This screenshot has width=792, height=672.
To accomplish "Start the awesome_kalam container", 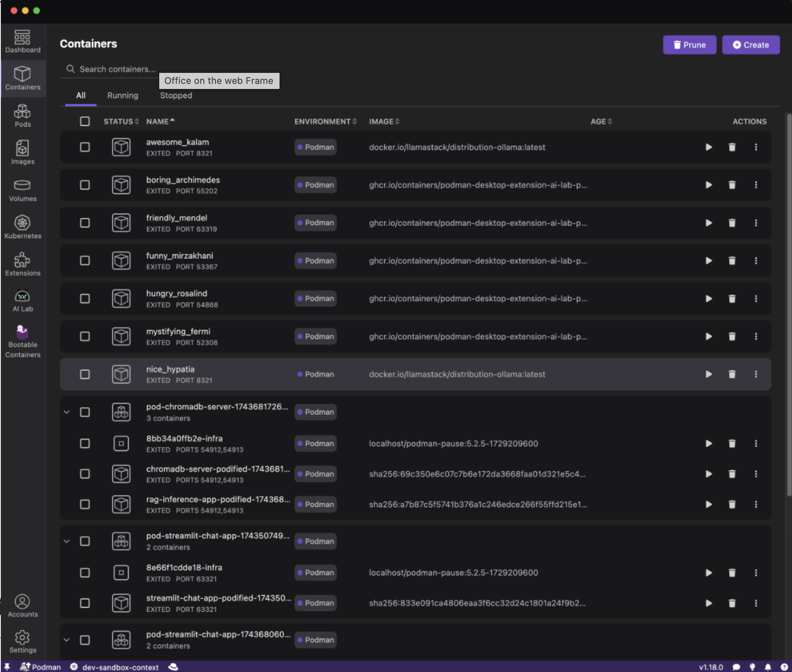I will click(x=709, y=147).
